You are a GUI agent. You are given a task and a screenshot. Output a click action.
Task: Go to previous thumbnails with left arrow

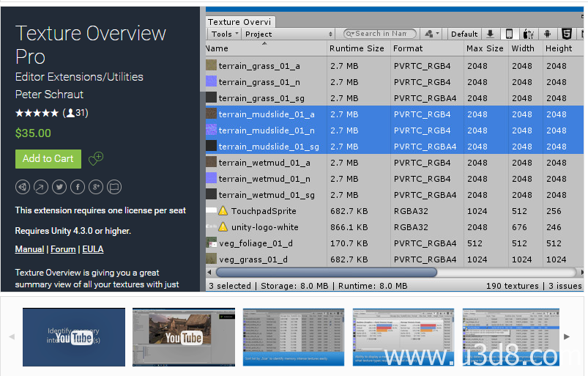pyautogui.click(x=12, y=336)
